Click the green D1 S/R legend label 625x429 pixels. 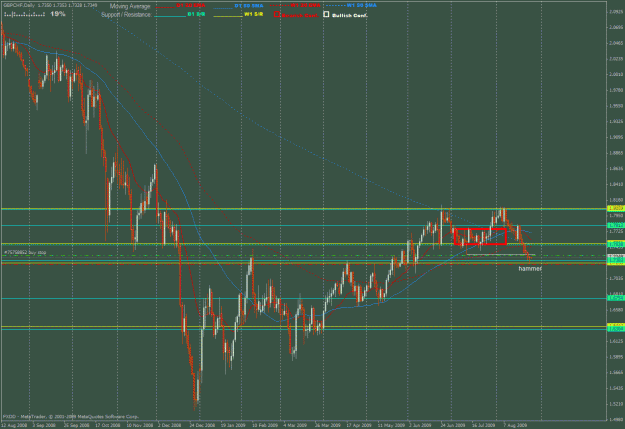[196, 14]
